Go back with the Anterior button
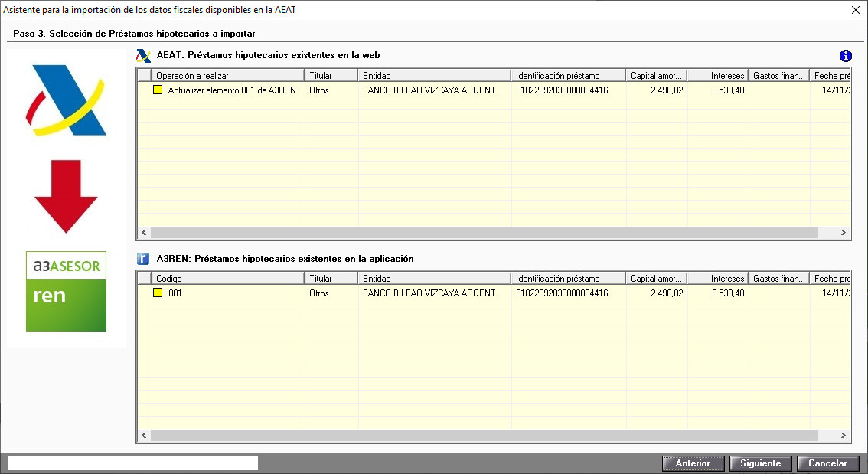 click(x=693, y=463)
